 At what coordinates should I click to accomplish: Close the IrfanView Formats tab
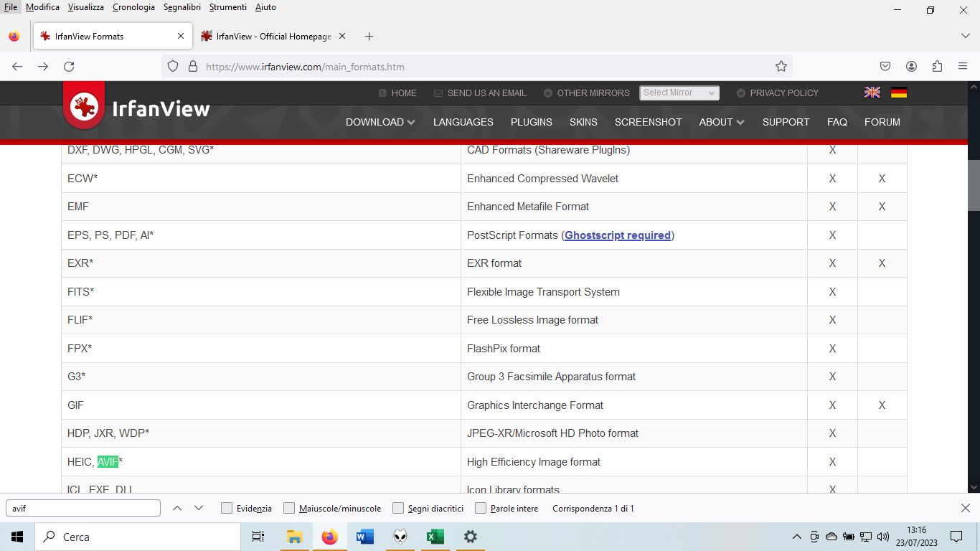[181, 36]
